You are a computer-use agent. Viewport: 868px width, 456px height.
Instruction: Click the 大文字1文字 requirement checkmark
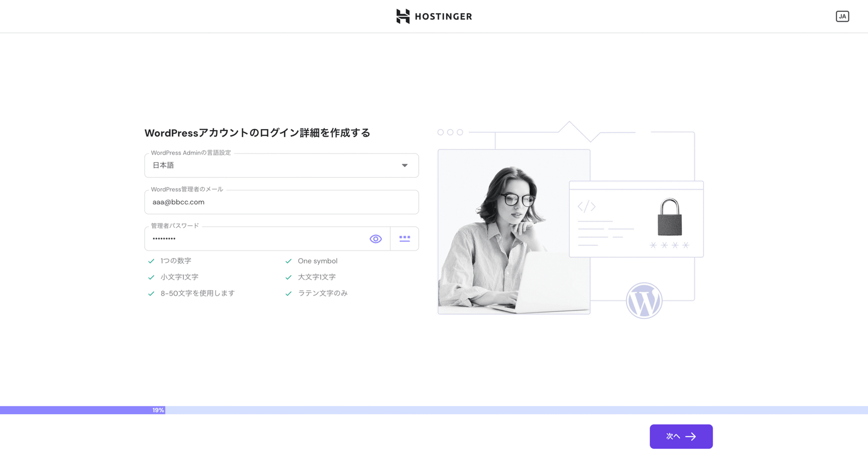(x=289, y=277)
